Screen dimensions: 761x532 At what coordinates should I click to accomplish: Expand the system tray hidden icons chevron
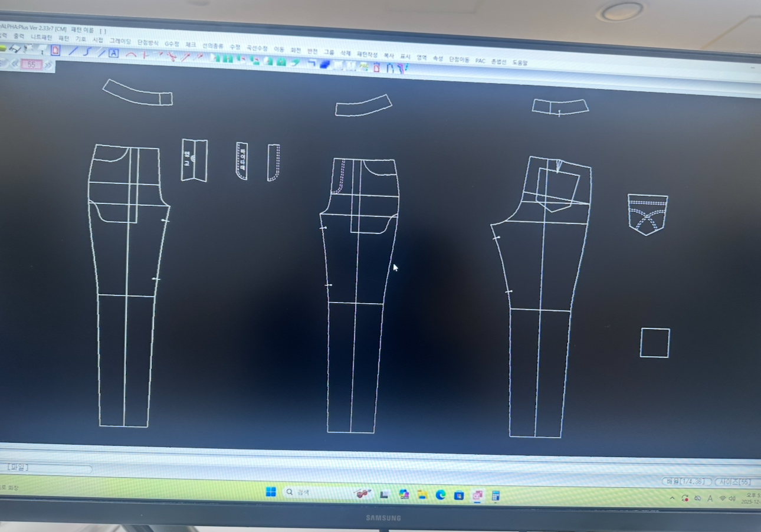pyautogui.click(x=672, y=498)
